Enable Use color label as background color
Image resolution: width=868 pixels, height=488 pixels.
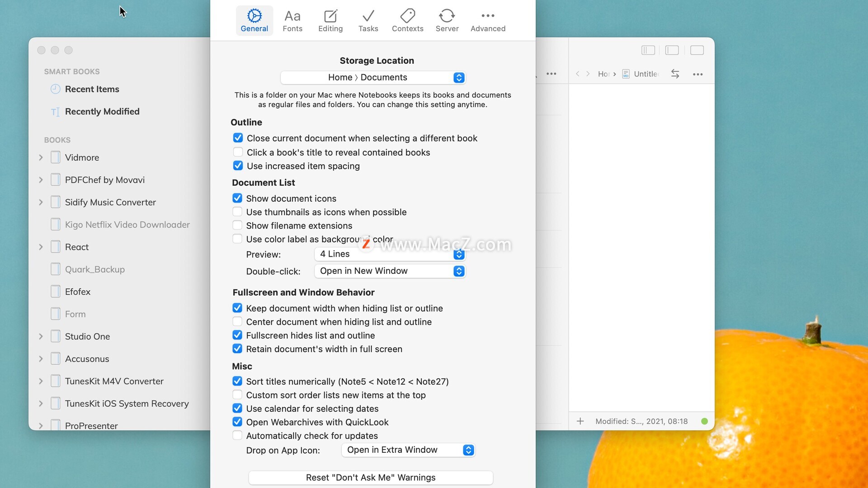click(237, 239)
